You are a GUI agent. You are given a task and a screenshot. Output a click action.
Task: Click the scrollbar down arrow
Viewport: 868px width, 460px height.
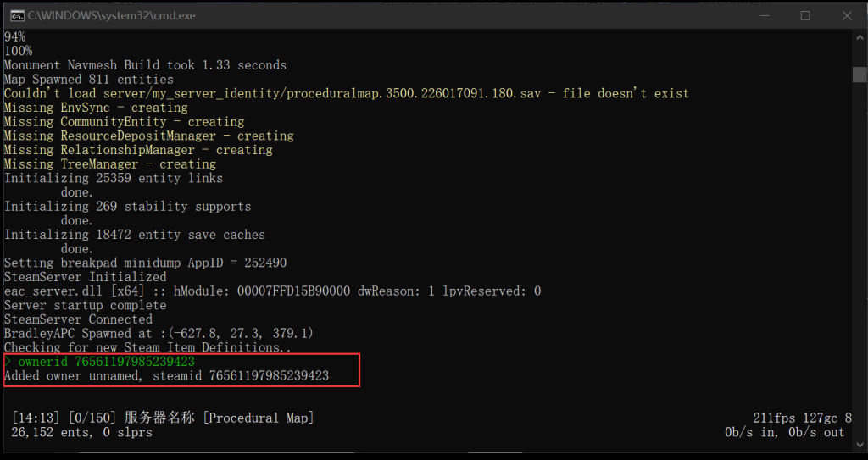860,443
